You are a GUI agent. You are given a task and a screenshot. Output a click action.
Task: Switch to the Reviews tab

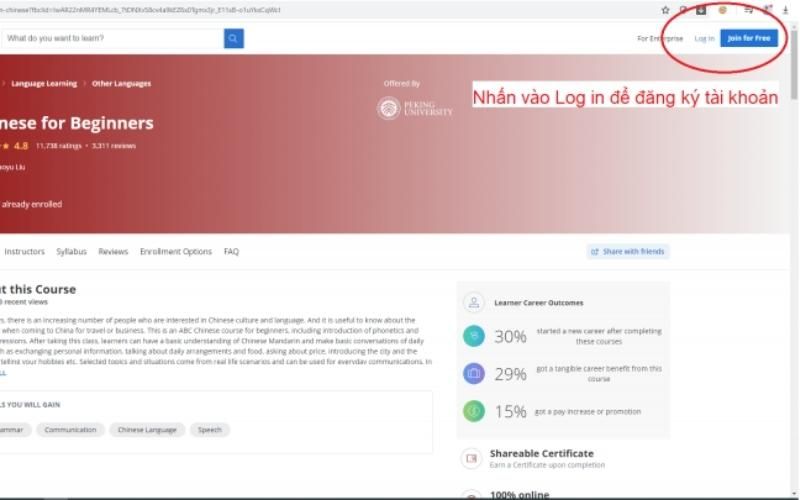[113, 252]
